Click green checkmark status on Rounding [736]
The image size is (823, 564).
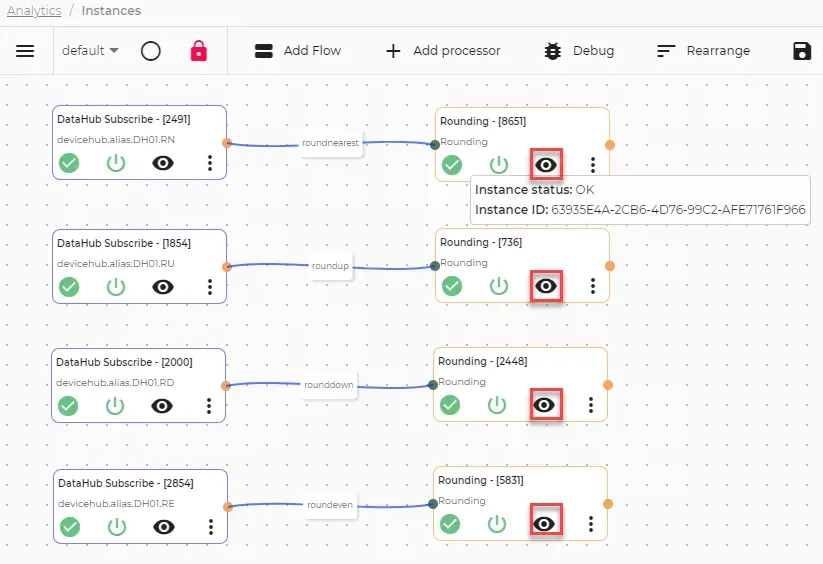(452, 286)
